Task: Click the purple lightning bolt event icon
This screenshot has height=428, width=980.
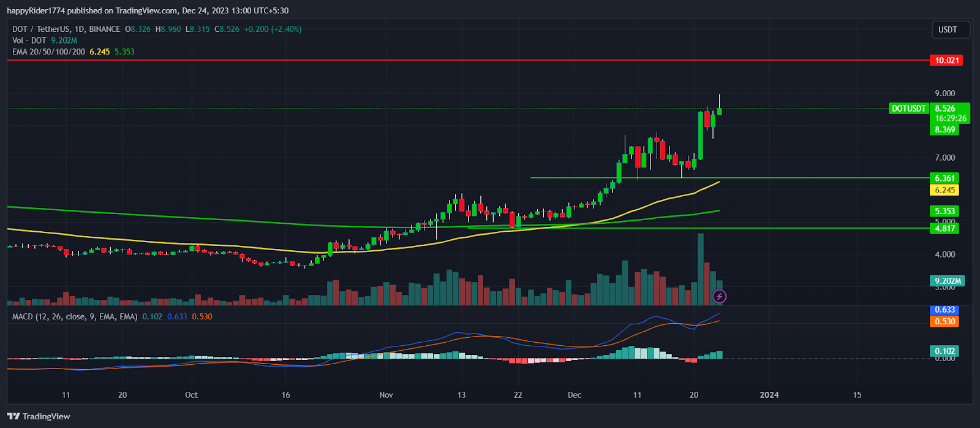Action: (720, 297)
